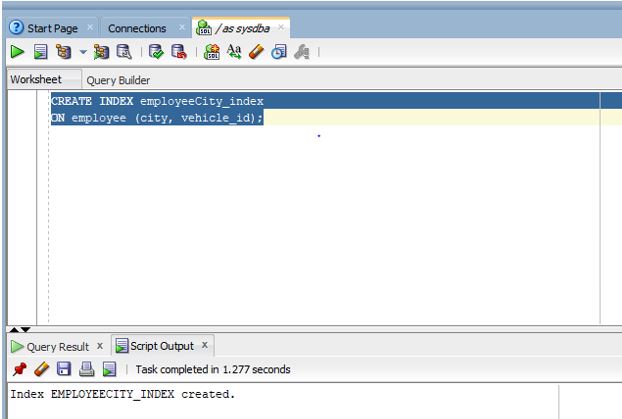This screenshot has height=419, width=622.
Task: Open an unshared SQL worksheet
Action: pos(212,52)
